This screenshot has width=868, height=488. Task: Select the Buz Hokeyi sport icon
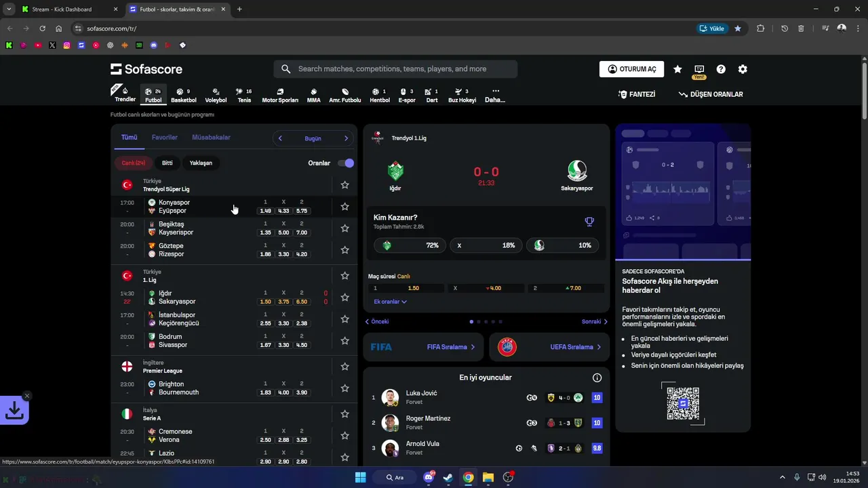tap(462, 95)
